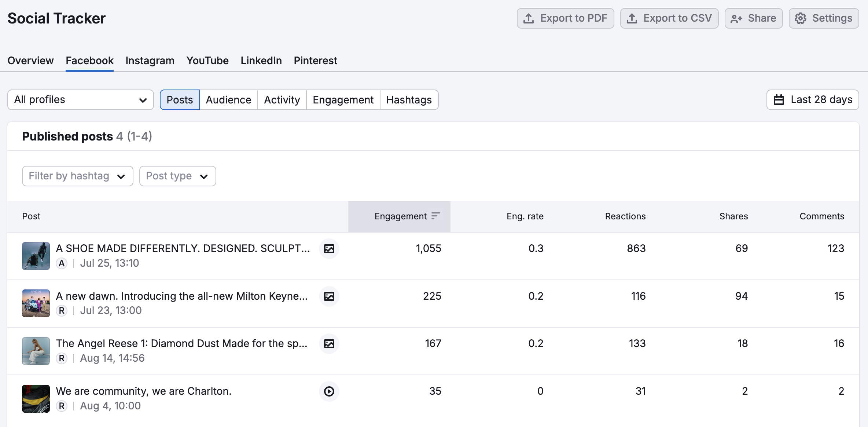Click the 'A' profile badge on the SHOE post
Viewport: 868px width, 427px height.
click(x=62, y=263)
